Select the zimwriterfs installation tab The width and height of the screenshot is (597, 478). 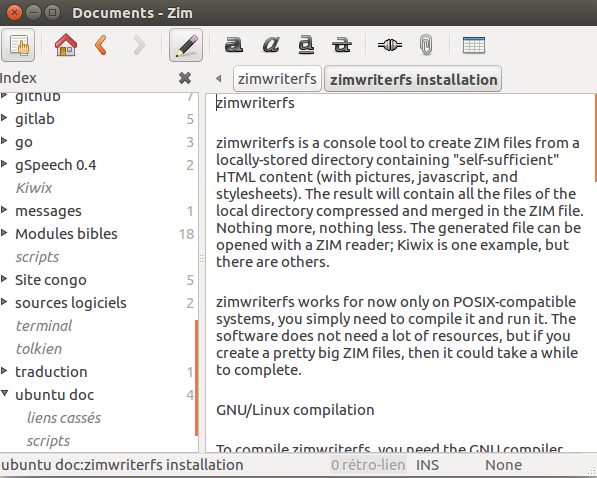point(413,79)
